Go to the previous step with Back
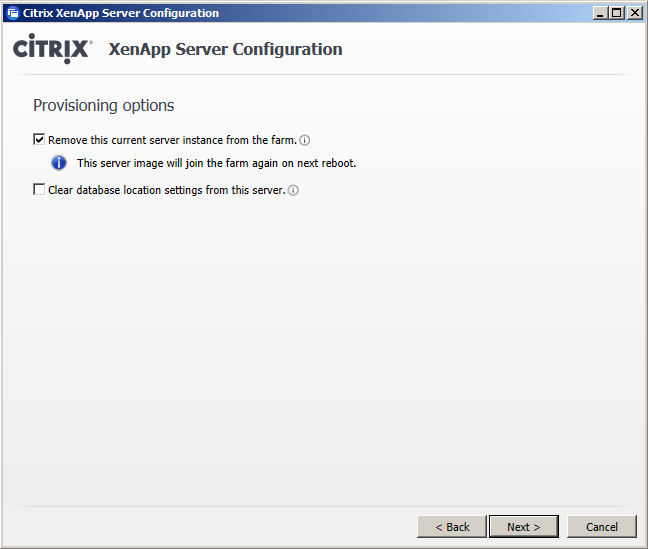 click(452, 527)
